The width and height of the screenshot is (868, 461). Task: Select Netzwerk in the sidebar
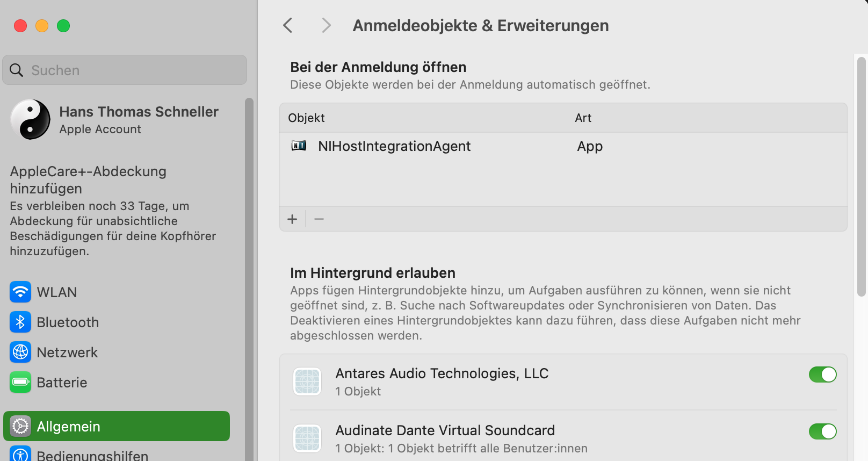click(117, 352)
